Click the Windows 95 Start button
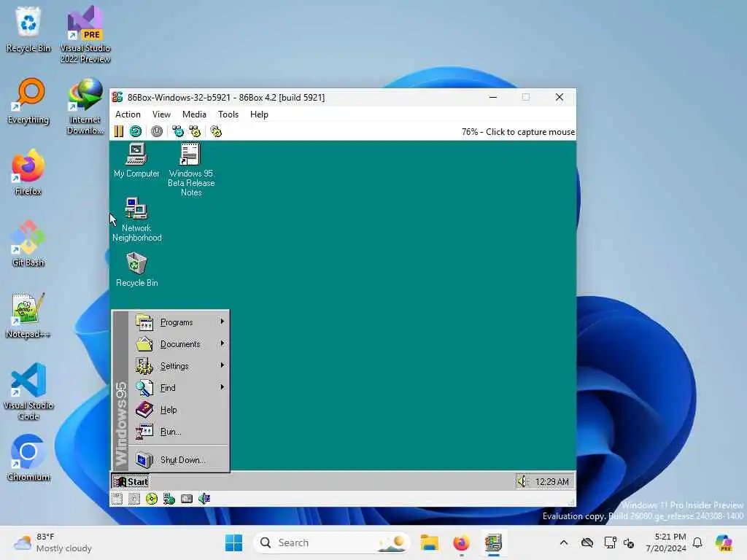The height and width of the screenshot is (560, 747). click(x=131, y=481)
